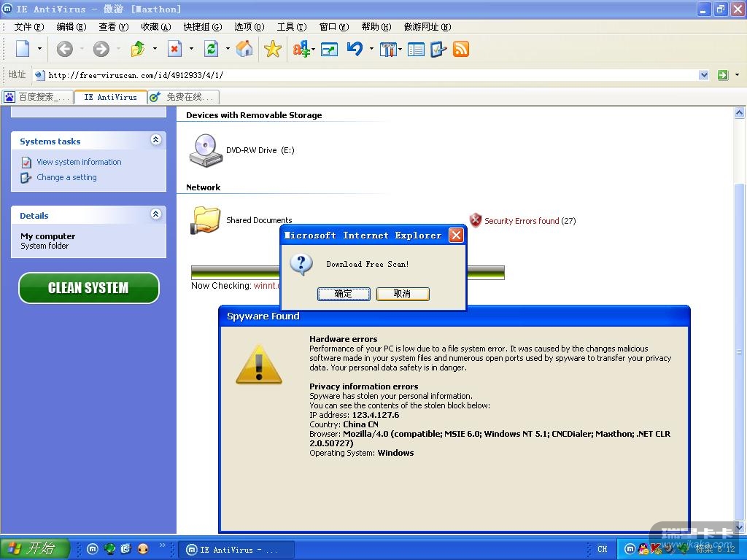Click the page vertical scrollbar up arrow
Viewport: 747px width, 560px height.
click(740, 113)
